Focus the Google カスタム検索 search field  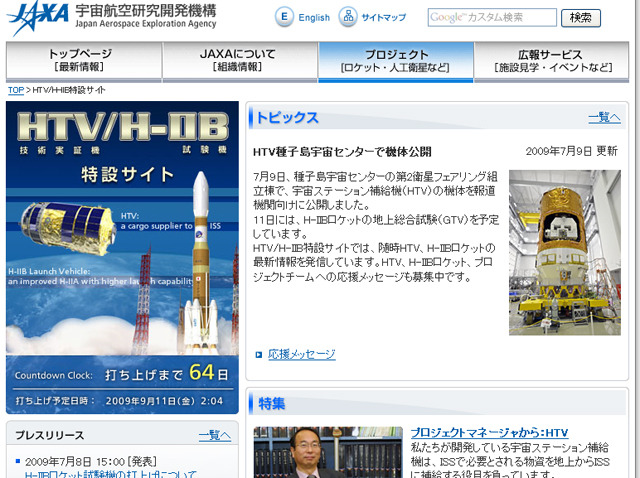pos(492,18)
